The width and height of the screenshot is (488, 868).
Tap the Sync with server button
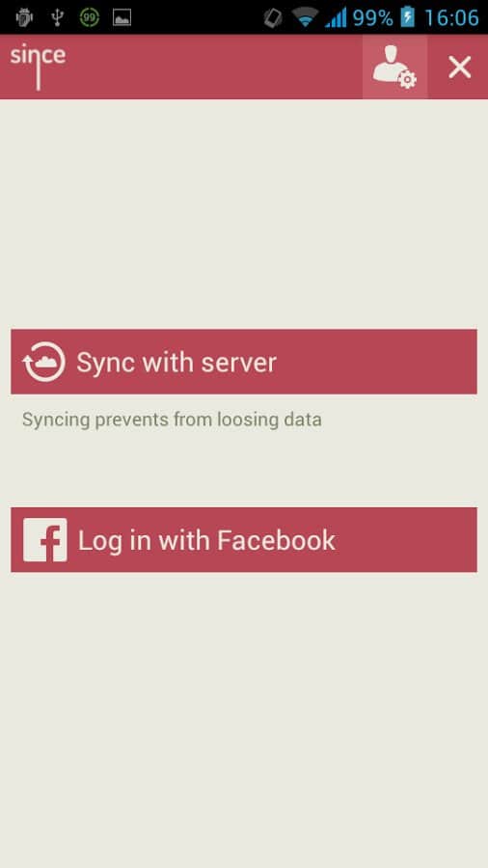click(244, 362)
